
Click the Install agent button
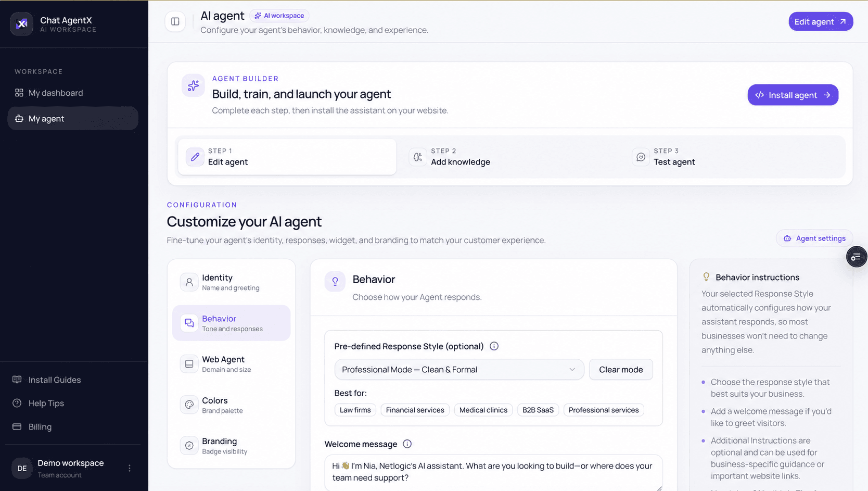coord(793,95)
